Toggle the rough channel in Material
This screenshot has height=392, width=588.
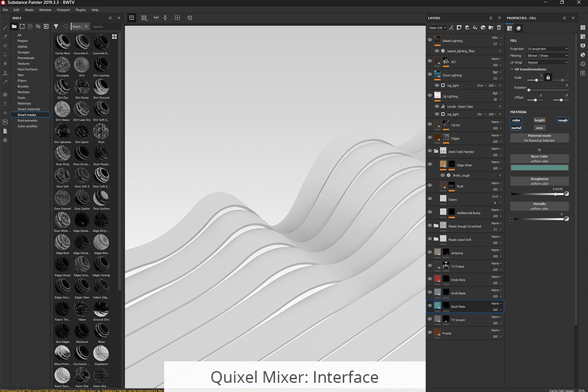point(562,120)
